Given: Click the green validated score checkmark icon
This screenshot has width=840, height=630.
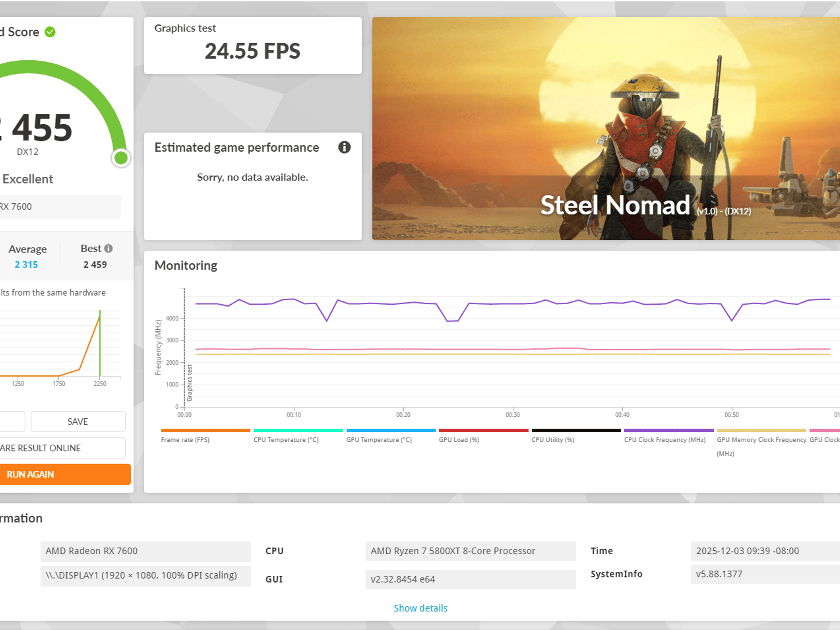Looking at the screenshot, I should pos(50,32).
